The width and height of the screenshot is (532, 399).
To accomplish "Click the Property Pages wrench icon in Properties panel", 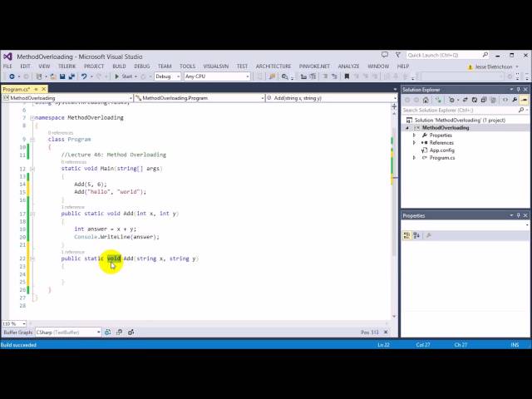I will point(429,235).
